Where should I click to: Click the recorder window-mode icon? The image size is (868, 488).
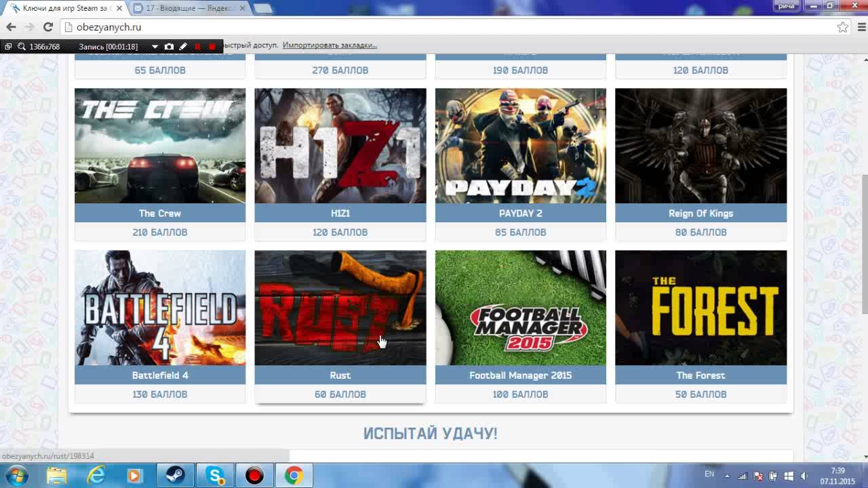(8, 47)
